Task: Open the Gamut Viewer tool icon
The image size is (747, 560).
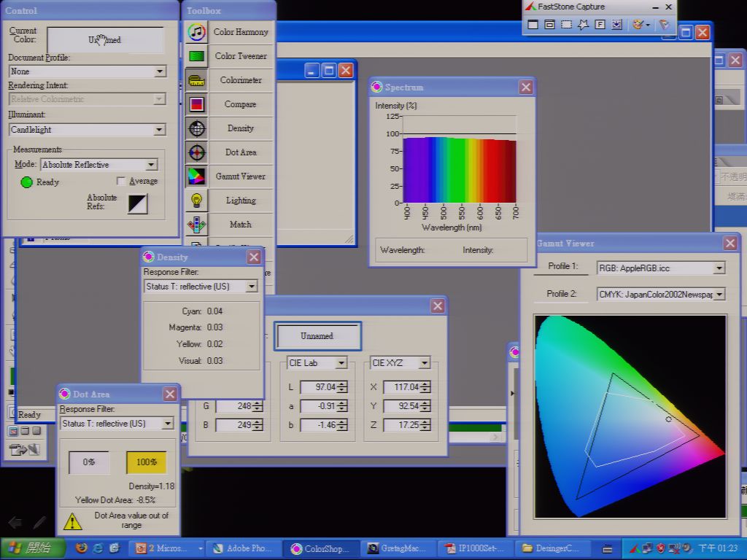Action: pyautogui.click(x=196, y=176)
